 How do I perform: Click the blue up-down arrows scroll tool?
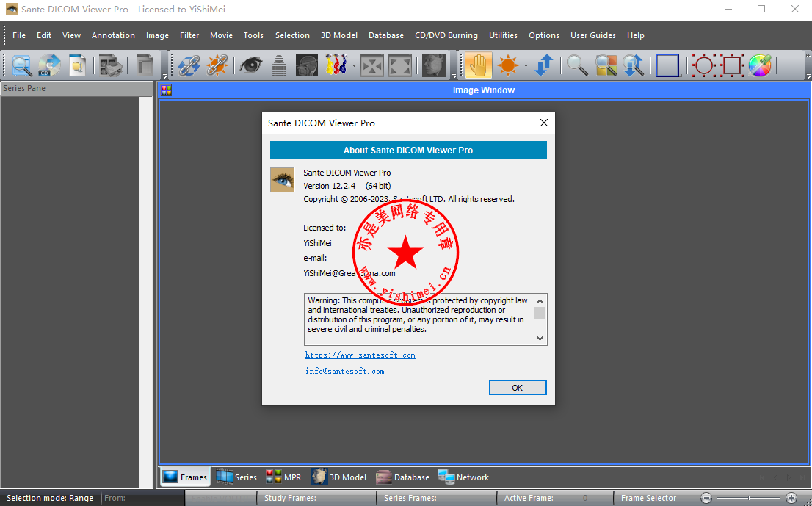544,65
